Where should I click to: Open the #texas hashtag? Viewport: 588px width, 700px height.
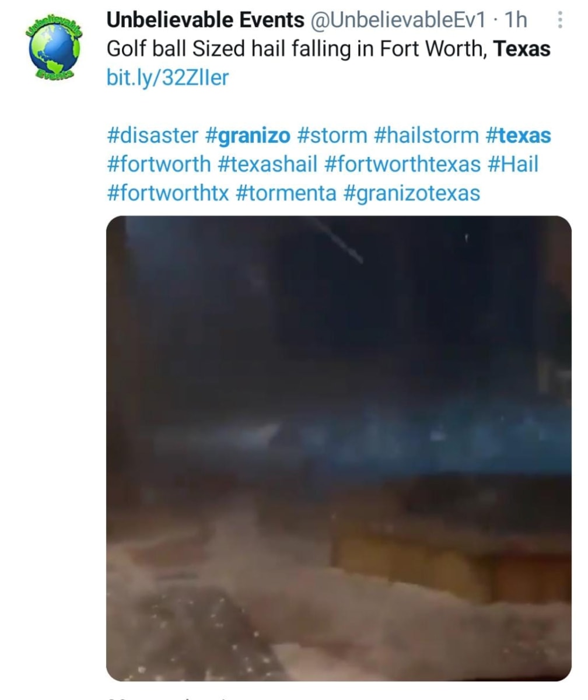[x=519, y=135]
